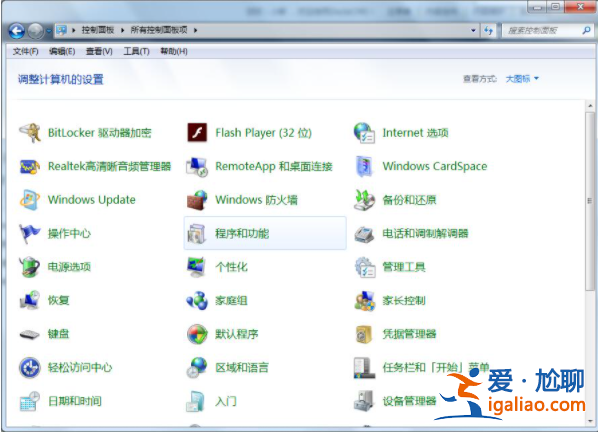The width and height of the screenshot is (598, 432).
Task: Open the 程序和功能 icon
Action: 197,233
